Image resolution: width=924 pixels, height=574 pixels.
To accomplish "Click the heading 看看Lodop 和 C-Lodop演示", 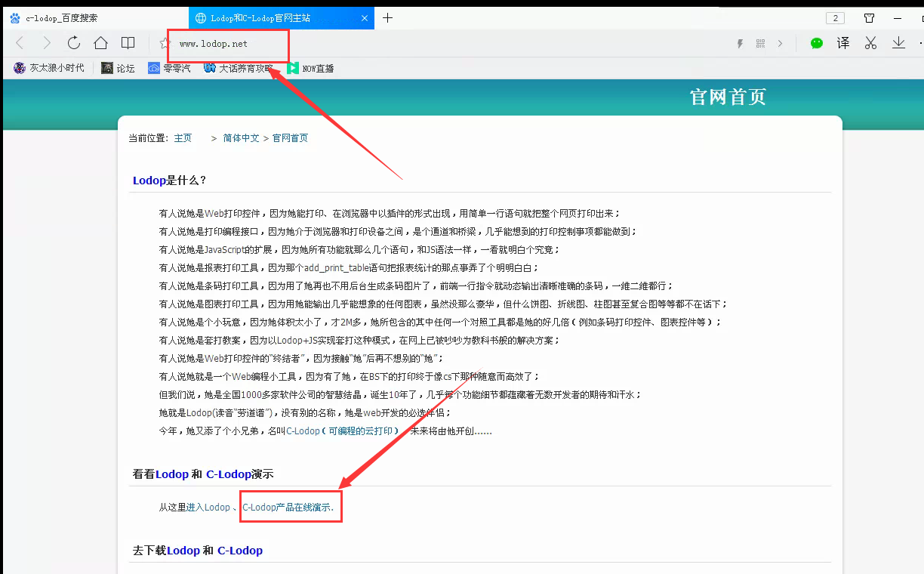I will (203, 474).
